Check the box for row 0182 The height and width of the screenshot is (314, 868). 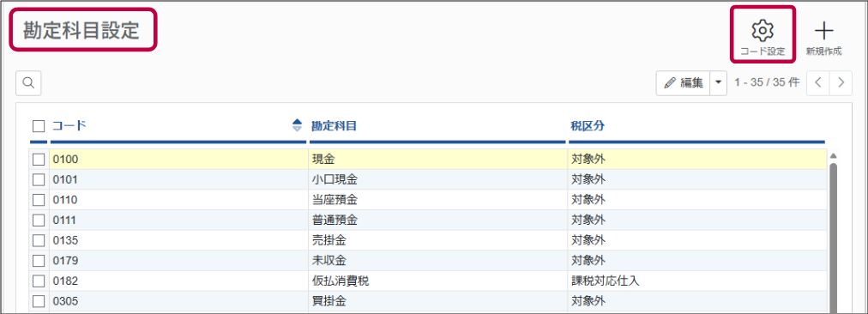pos(39,281)
